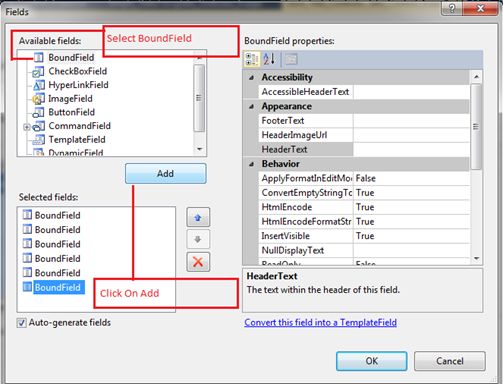Toggle Auto-generate fields checkbox
The height and width of the screenshot is (384, 503).
[22, 323]
